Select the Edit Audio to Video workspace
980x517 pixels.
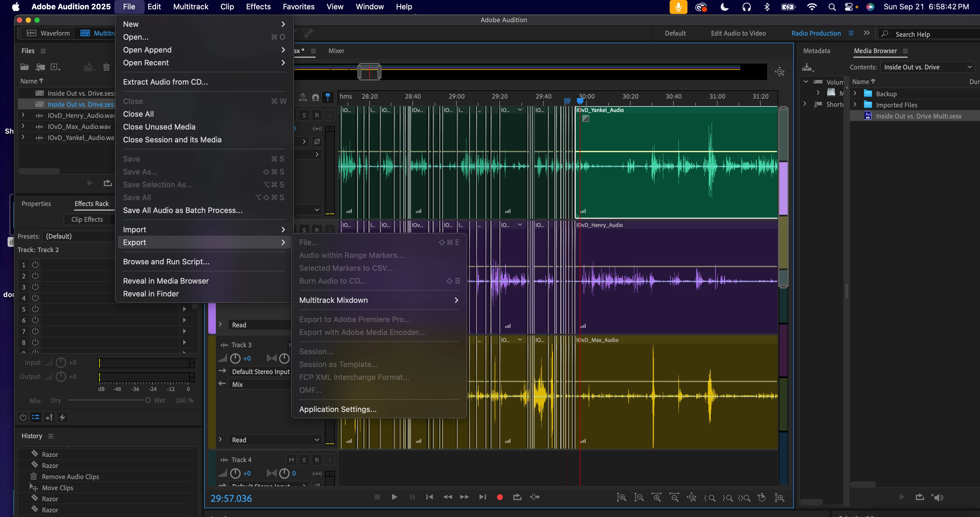(x=738, y=33)
